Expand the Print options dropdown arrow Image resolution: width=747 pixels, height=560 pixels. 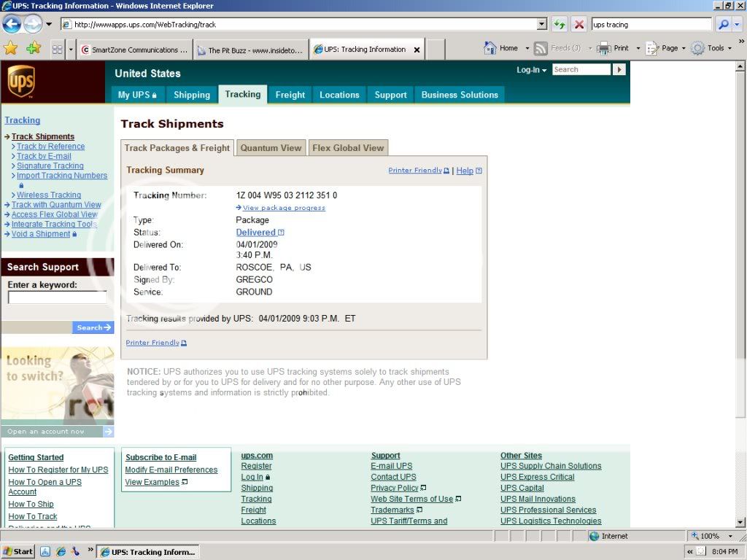[x=638, y=48]
